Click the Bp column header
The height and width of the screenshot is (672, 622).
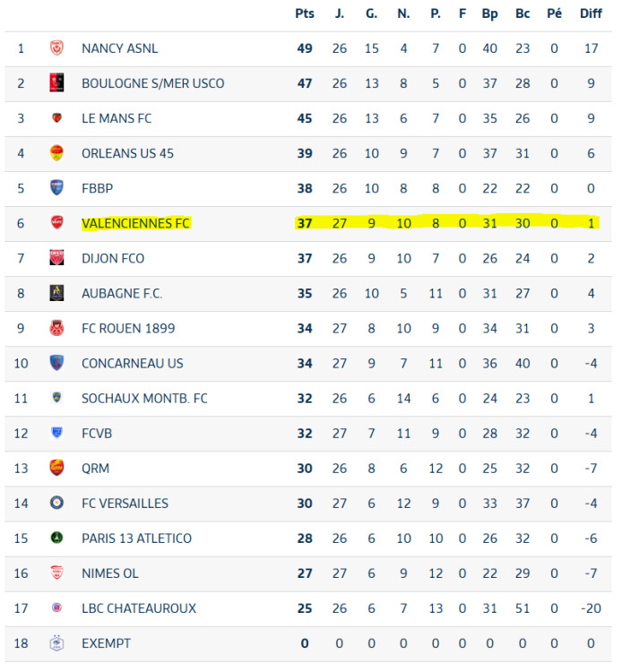click(489, 13)
